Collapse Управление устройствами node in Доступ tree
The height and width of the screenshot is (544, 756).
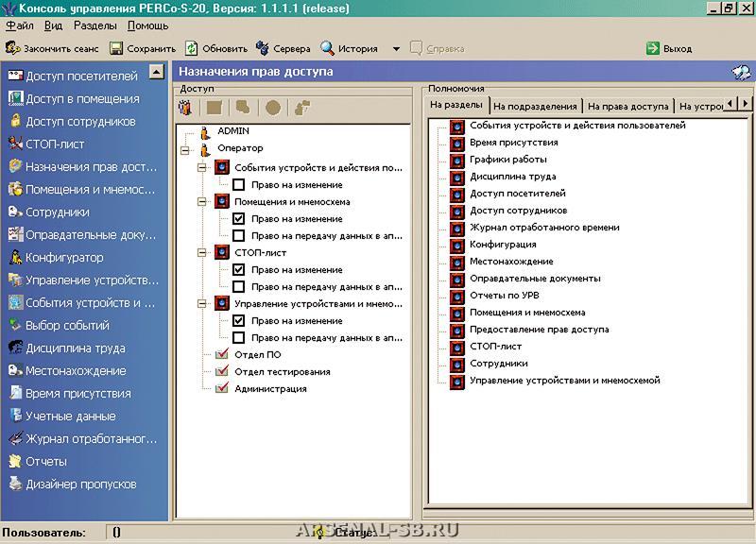(x=202, y=304)
